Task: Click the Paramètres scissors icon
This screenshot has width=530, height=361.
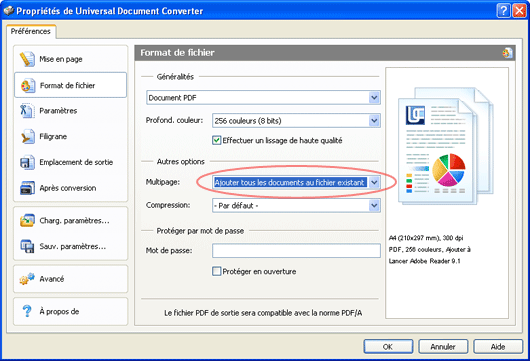Action: click(27, 111)
